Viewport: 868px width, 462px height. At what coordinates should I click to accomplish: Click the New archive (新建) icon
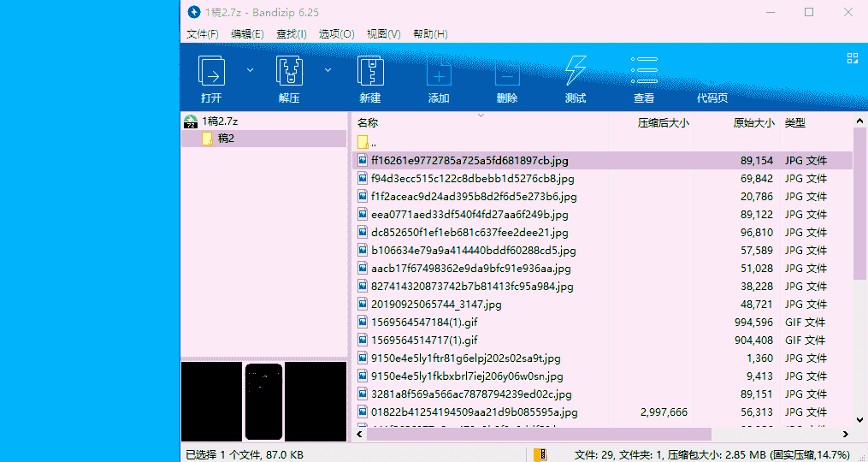(x=370, y=71)
